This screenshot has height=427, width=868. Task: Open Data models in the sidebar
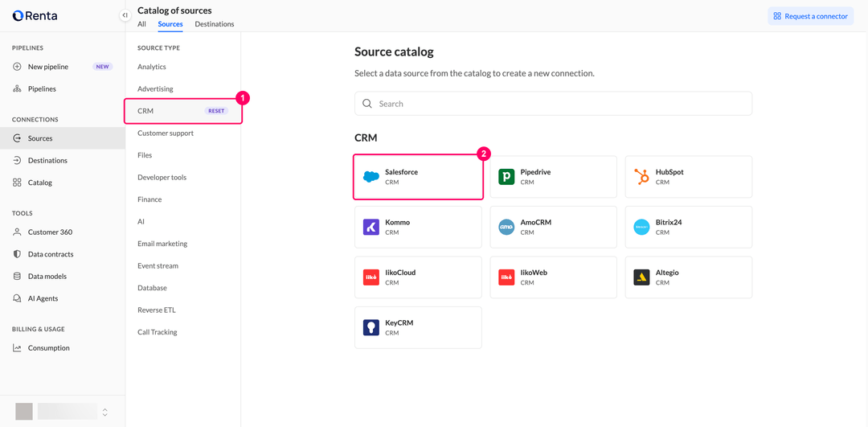click(63, 277)
